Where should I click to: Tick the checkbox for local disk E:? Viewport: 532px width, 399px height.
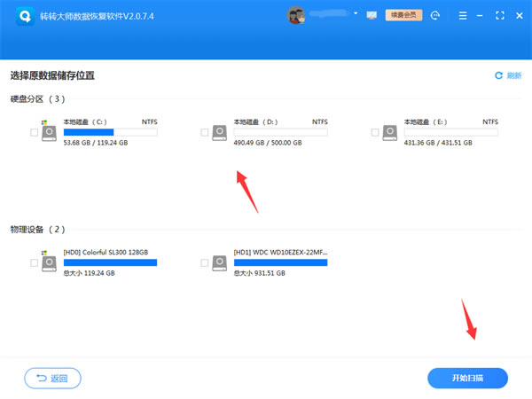374,132
